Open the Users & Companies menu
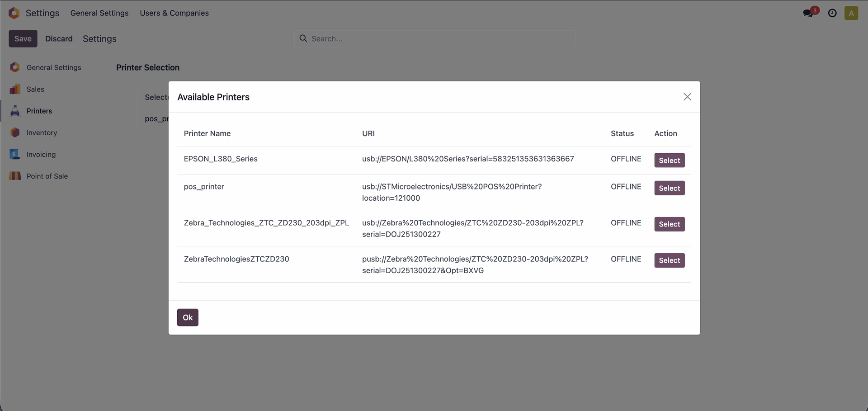The width and height of the screenshot is (868, 411). (174, 13)
